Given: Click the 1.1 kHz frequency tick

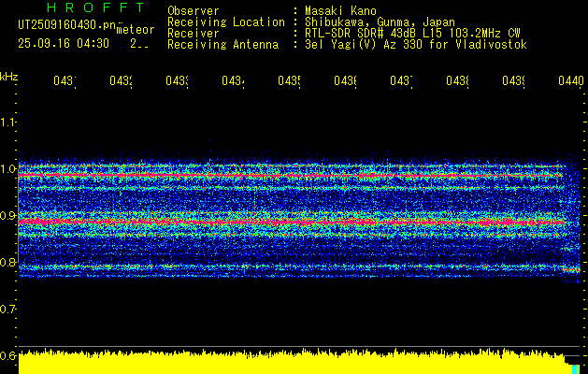Looking at the screenshot, I should click(x=8, y=122).
